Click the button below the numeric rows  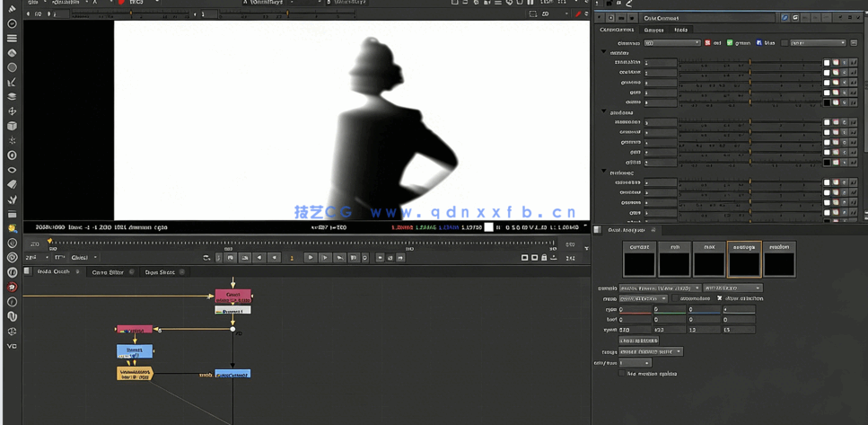(x=638, y=341)
